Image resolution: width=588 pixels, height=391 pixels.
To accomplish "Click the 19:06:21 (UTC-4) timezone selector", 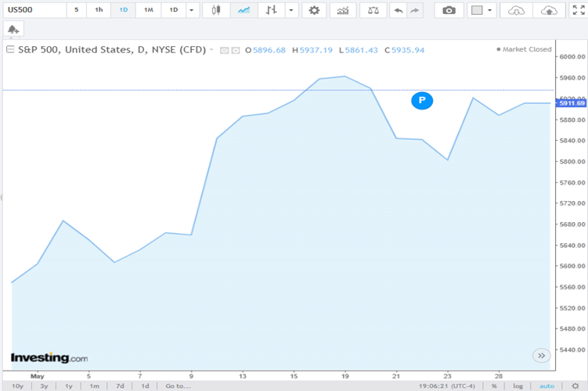I will [447, 386].
